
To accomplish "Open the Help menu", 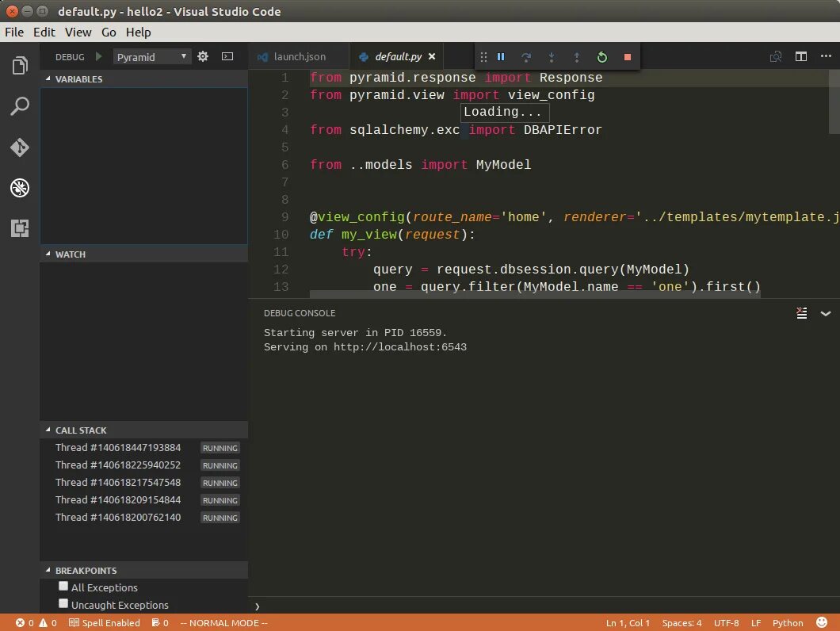I will 138,33.
